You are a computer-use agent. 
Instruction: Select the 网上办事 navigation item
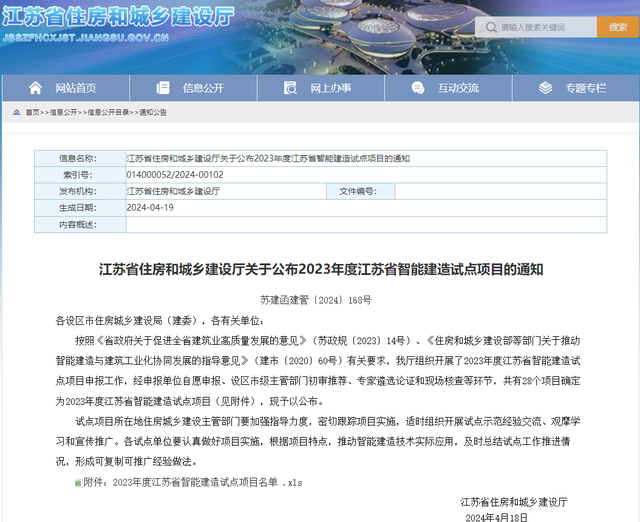330,88
